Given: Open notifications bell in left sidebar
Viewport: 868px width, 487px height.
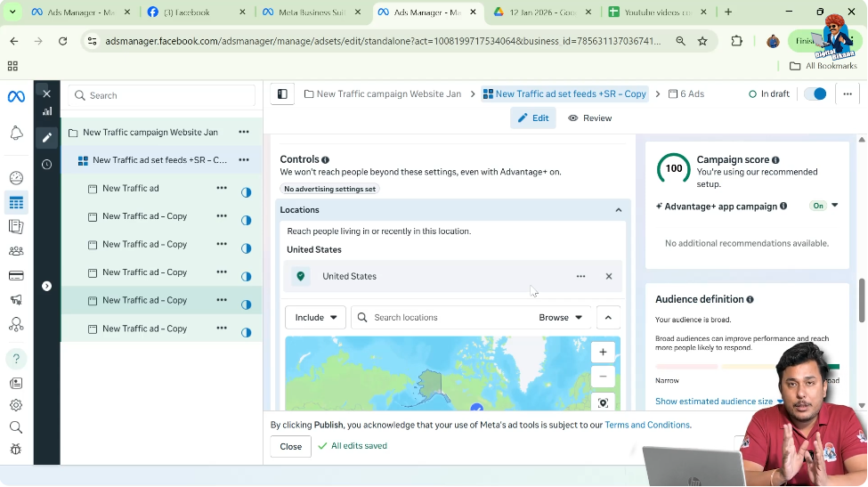Looking at the screenshot, I should click(16, 134).
